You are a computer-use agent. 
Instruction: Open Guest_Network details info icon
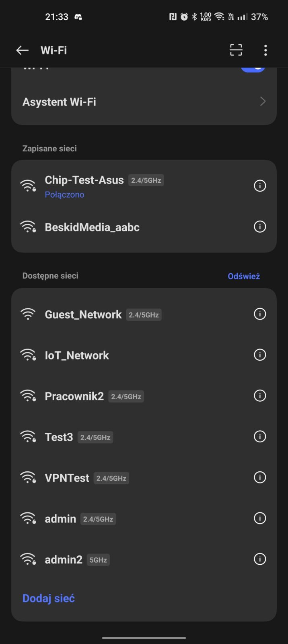point(260,314)
